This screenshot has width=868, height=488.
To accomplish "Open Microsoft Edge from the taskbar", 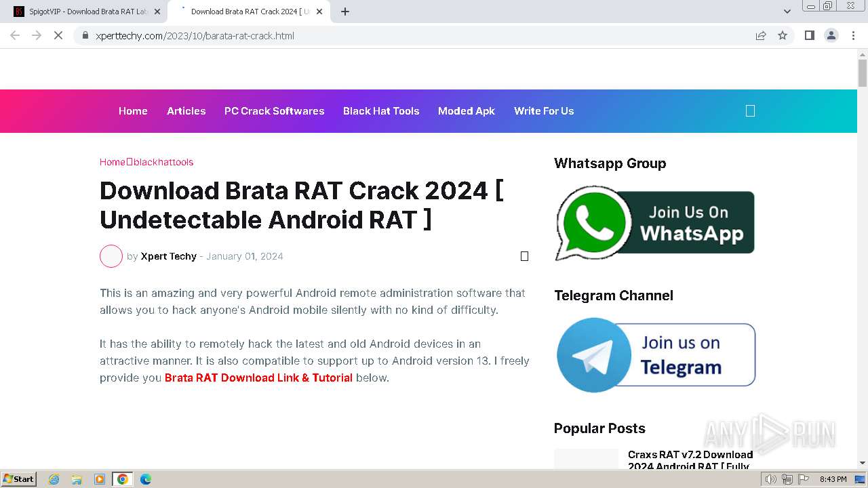I will pos(146,479).
